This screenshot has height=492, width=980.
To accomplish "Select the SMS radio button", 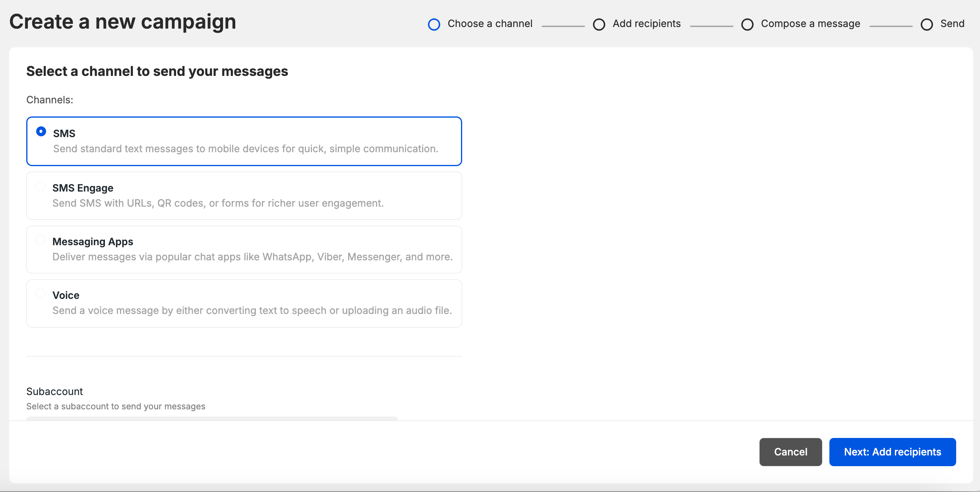I will (41, 132).
